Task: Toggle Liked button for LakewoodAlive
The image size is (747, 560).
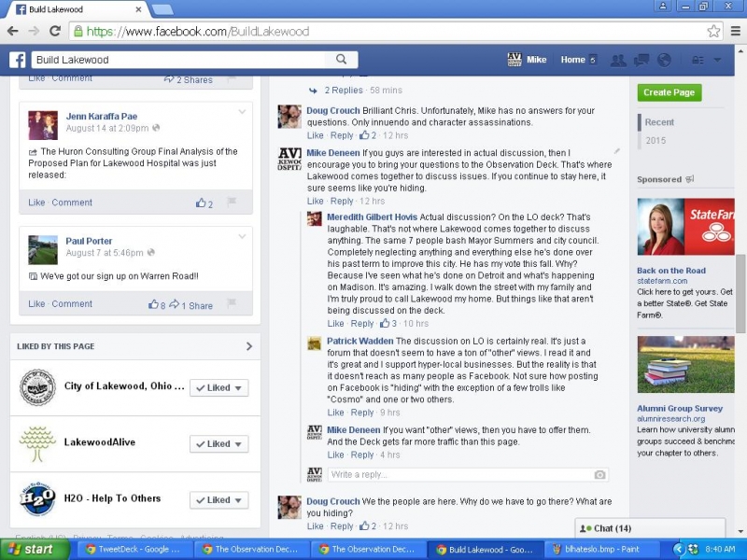Action: tap(218, 444)
